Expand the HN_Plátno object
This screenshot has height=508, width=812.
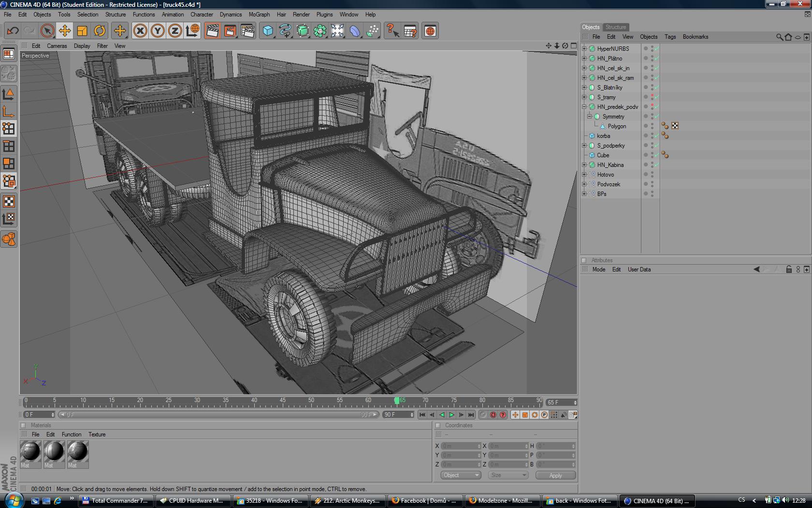(x=584, y=58)
